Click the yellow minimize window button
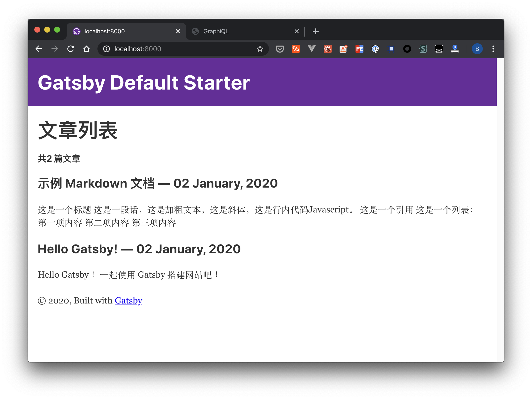 tap(47, 30)
